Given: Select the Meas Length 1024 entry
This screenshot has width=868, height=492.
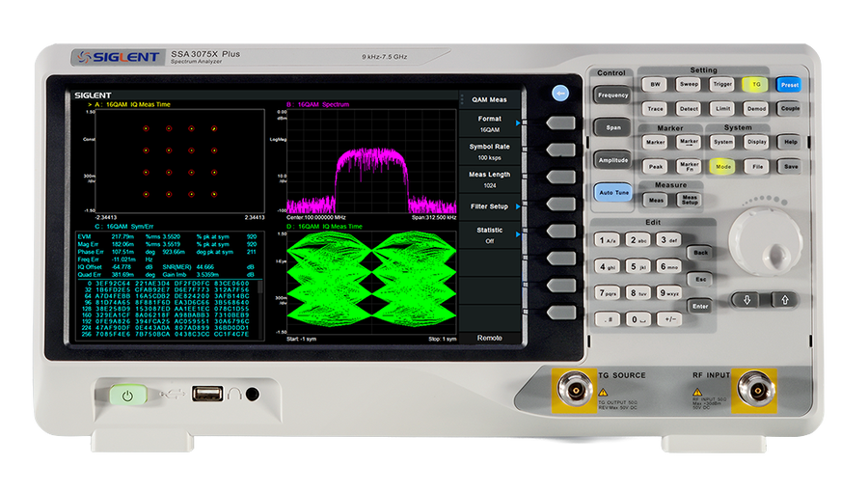Looking at the screenshot, I should [489, 179].
